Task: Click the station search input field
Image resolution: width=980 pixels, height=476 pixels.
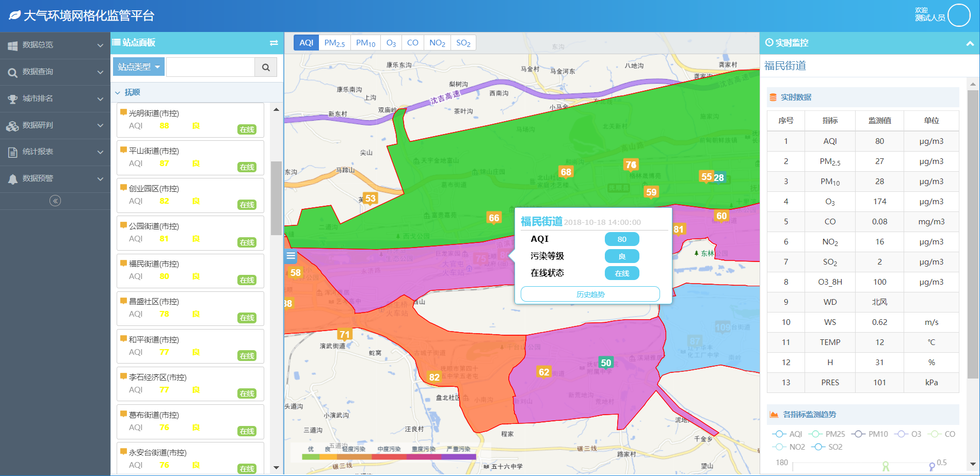Action: 211,67
